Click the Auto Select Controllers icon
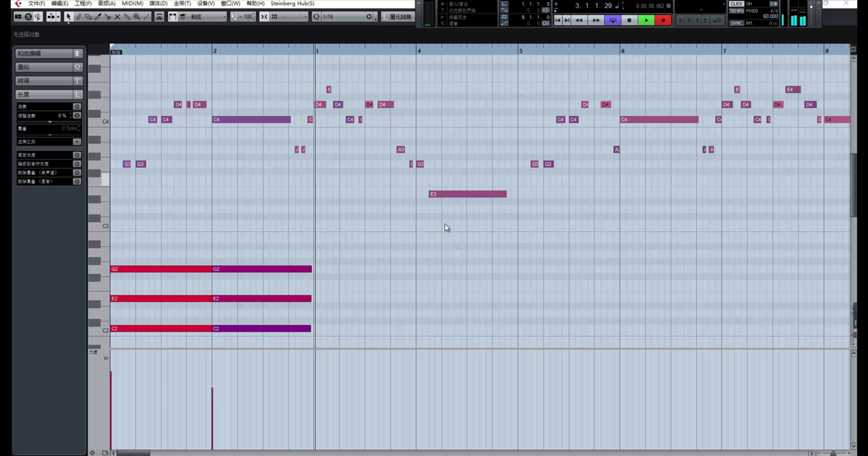This screenshot has height=456, width=868. (159, 17)
